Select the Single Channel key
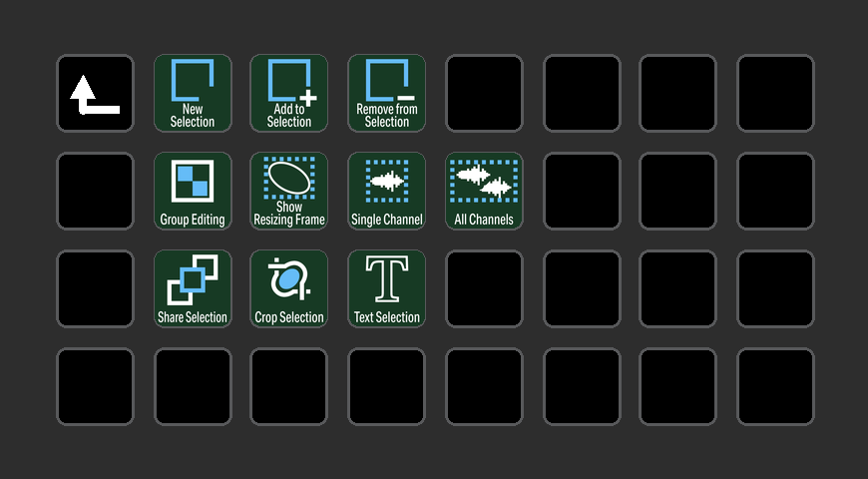Image resolution: width=868 pixels, height=479 pixels. [x=387, y=191]
